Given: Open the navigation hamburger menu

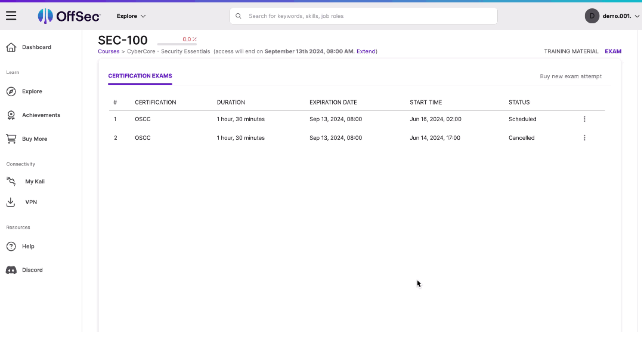Looking at the screenshot, I should (11, 16).
